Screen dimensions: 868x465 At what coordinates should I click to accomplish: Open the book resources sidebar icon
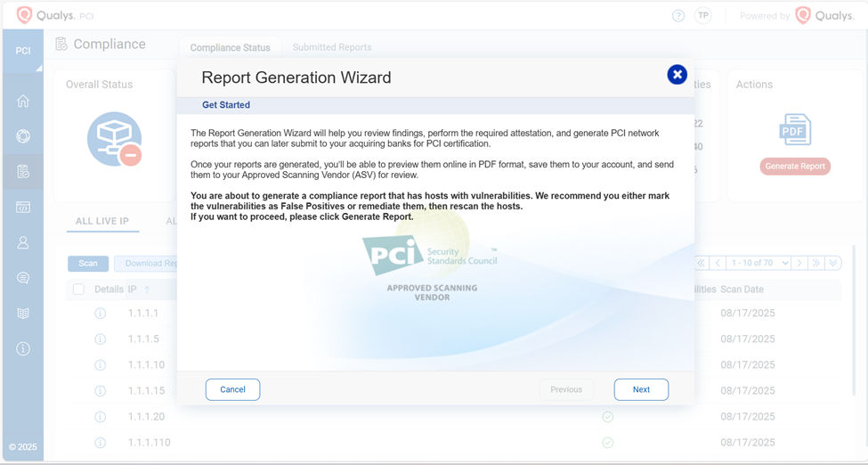22,314
